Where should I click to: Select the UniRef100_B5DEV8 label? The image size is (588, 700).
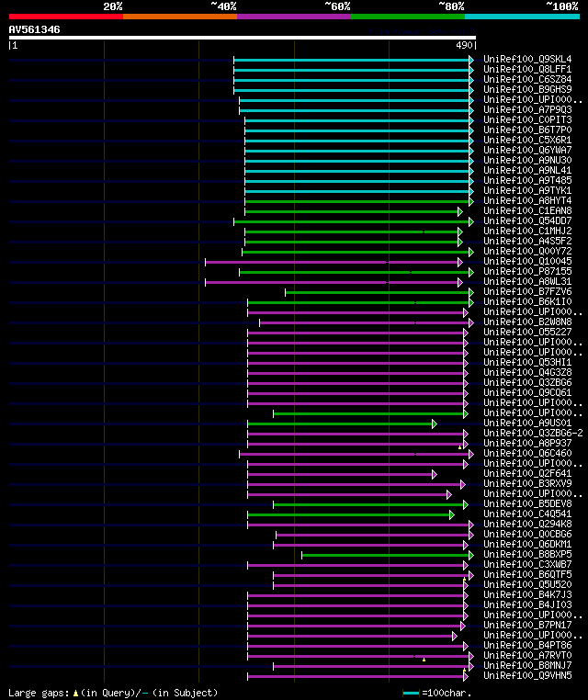click(x=527, y=503)
